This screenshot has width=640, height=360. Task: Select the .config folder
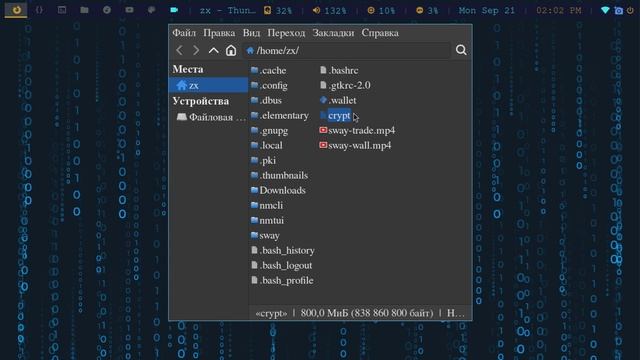269,86
